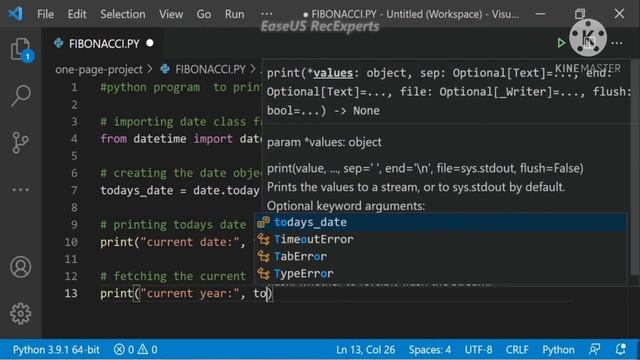Choose TypeError suggestion
This screenshot has width=640, height=360.
click(x=440, y=273)
